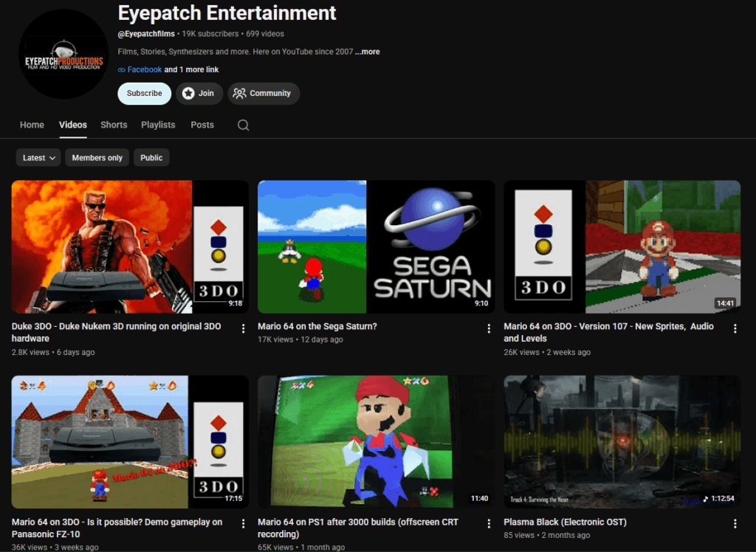Filter videos by Public
756x552 pixels.
click(151, 158)
